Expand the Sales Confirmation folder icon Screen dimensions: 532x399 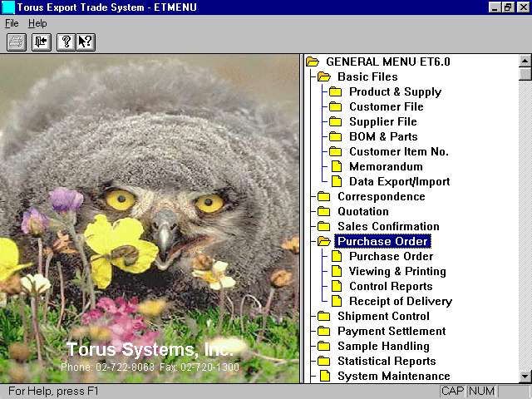pos(324,226)
